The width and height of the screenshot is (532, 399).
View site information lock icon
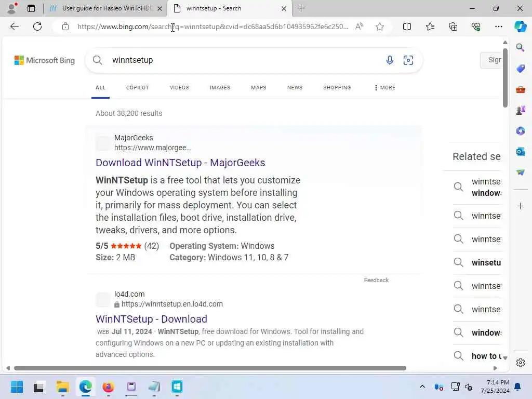click(x=65, y=26)
